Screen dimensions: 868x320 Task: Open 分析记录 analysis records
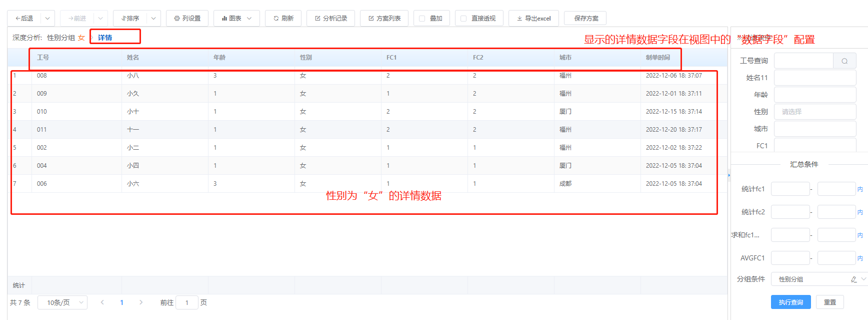(x=330, y=19)
